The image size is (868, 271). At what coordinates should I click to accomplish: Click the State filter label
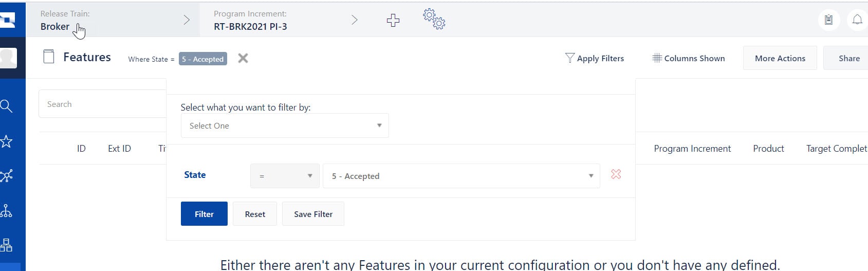tap(195, 175)
